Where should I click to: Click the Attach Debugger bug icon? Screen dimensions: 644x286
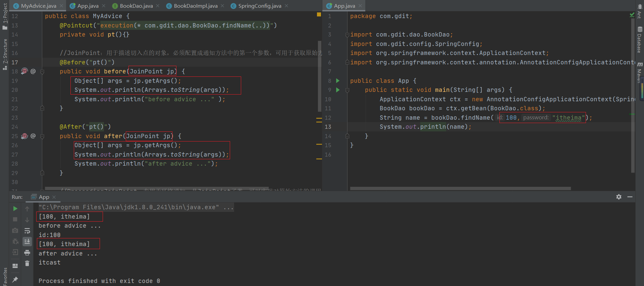tap(15, 241)
